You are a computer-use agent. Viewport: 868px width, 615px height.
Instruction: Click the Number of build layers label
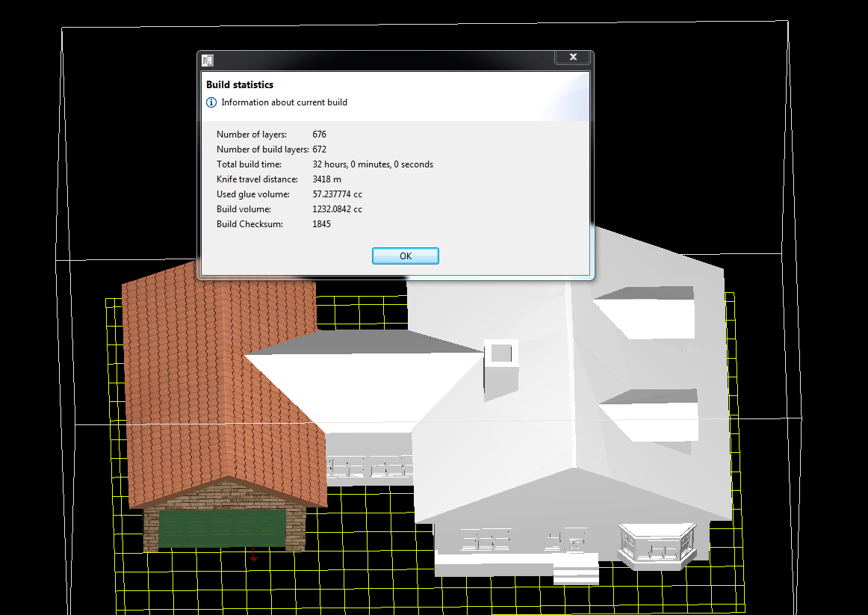(262, 149)
